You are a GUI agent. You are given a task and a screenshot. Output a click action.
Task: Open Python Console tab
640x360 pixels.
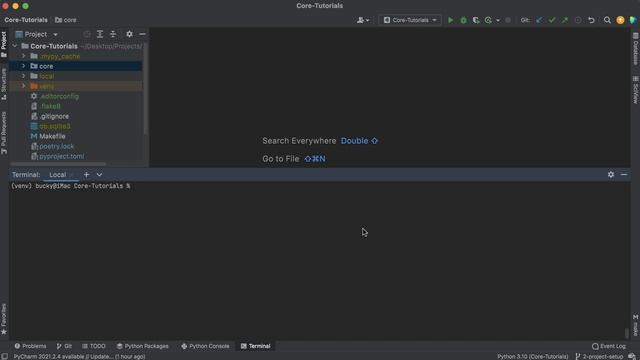click(x=205, y=346)
